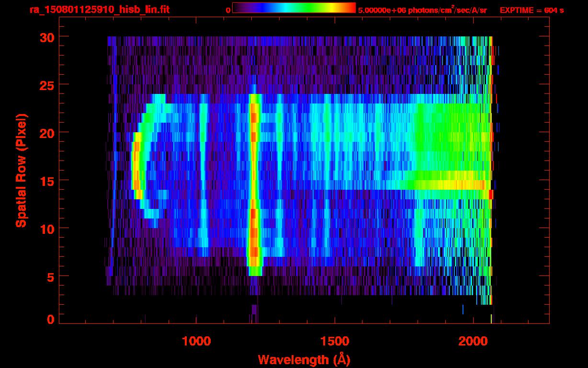This screenshot has height=368, width=588.
Task: Click the y-axis tick label 10
Action: coord(46,229)
